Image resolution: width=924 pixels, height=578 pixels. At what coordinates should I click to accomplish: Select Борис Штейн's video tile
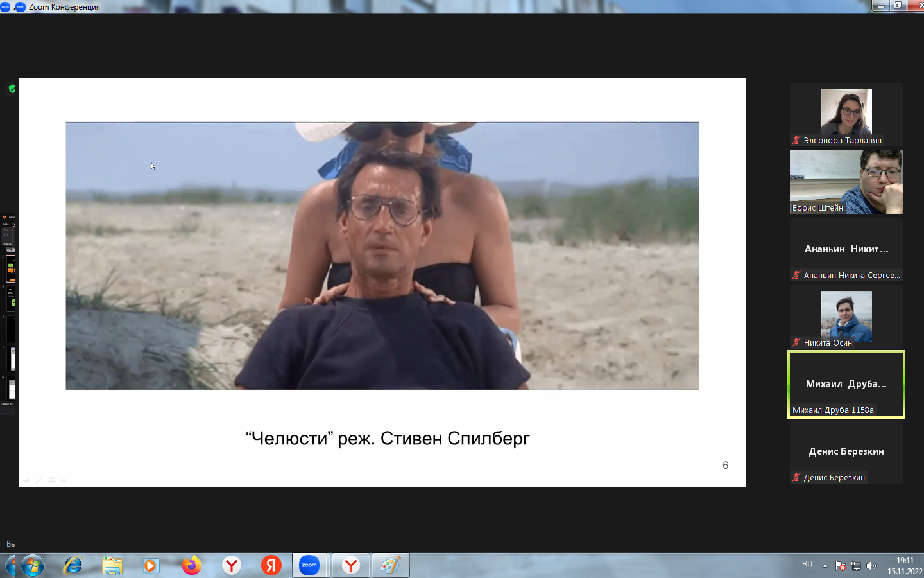pos(846,182)
